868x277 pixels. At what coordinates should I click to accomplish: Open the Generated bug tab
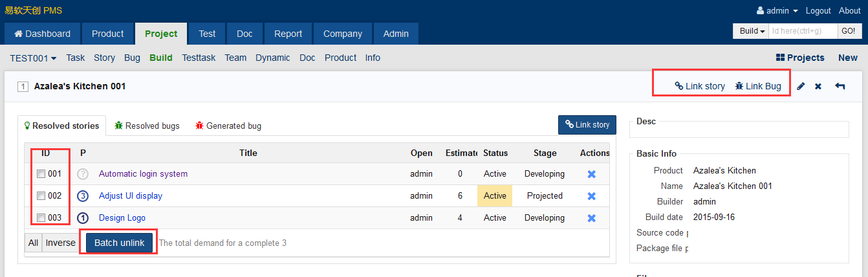pos(228,126)
